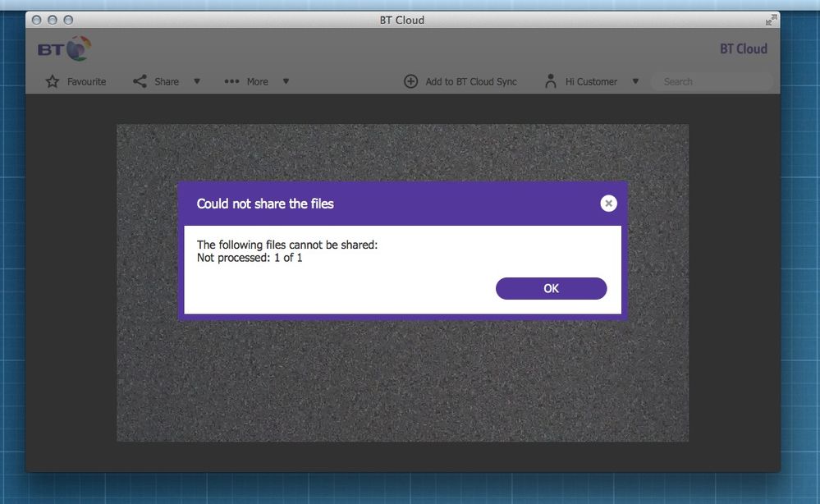Screen dimensions: 820x504
Task: Click the More label in toolbar
Action: point(257,81)
